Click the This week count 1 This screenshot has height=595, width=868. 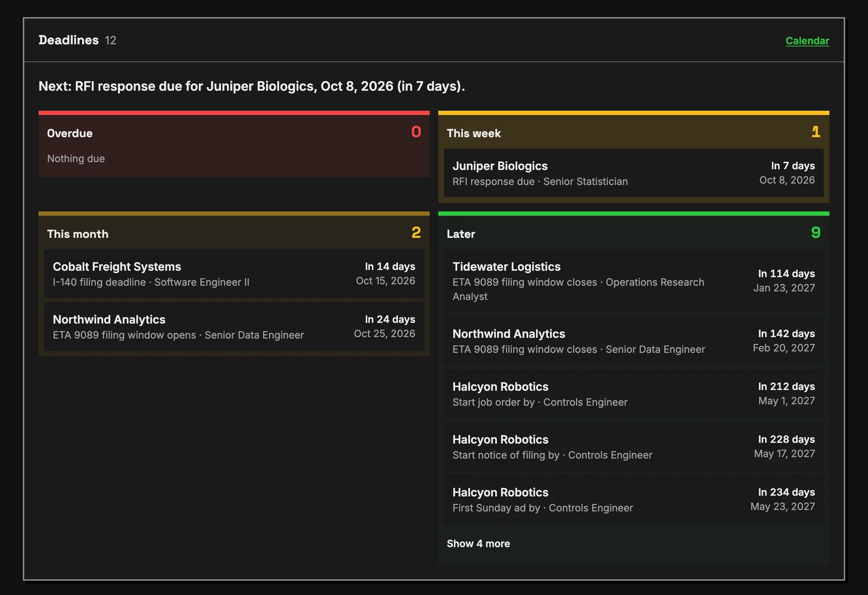[x=816, y=132]
